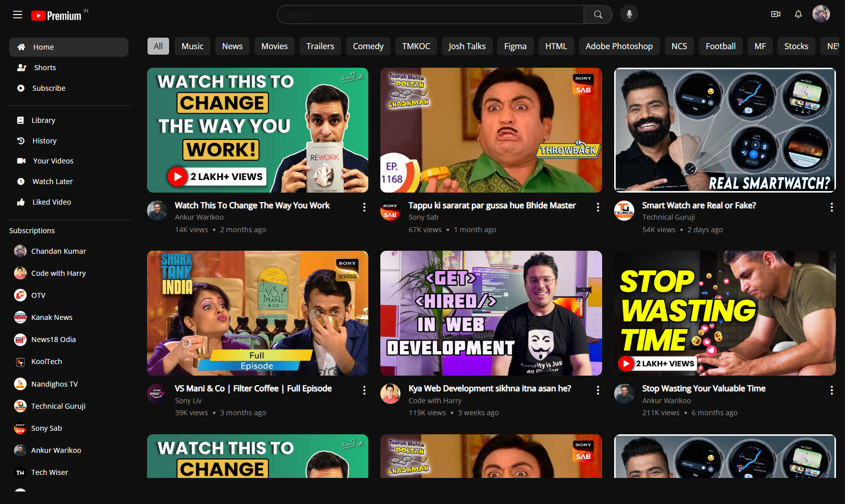Image resolution: width=845 pixels, height=504 pixels.
Task: Open Liked Video in sidebar
Action: pos(69,202)
